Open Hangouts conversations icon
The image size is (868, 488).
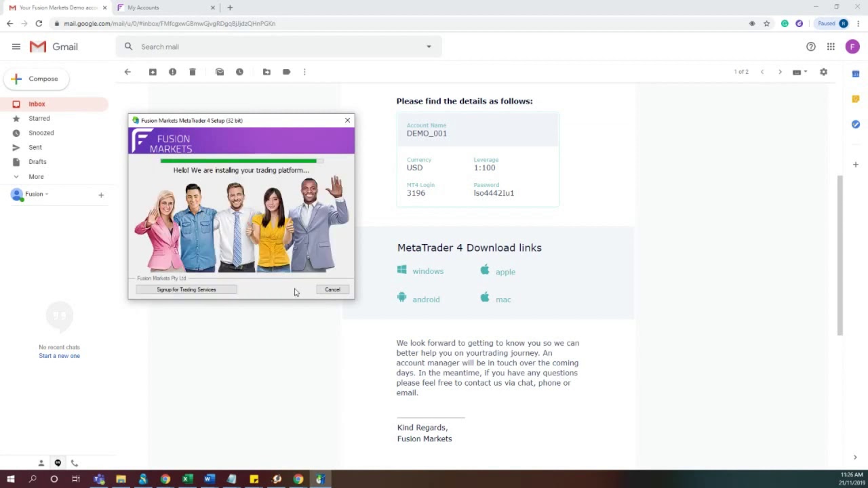(x=58, y=463)
